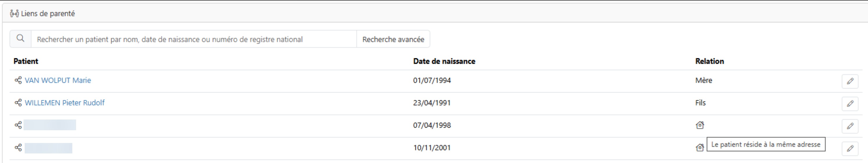
Task: Click the Date de naissance column header
Action: [x=444, y=61]
